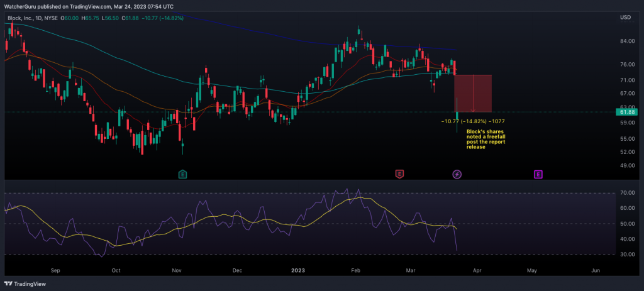This screenshot has width=644, height=291.
Task: Click the purple lightning event marker in March
Action: click(x=457, y=175)
